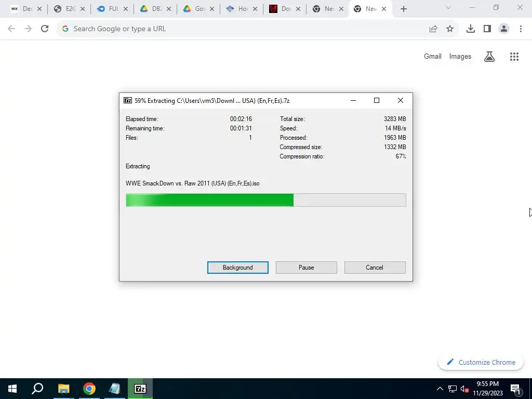Toggle the Chrome side panel
Image resolution: width=532 pixels, height=399 pixels.
pos(487,29)
